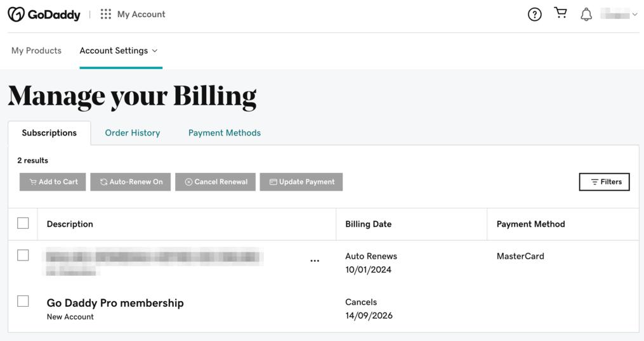This screenshot has width=644, height=341.
Task: Switch to the Order History tab
Action: (x=132, y=133)
